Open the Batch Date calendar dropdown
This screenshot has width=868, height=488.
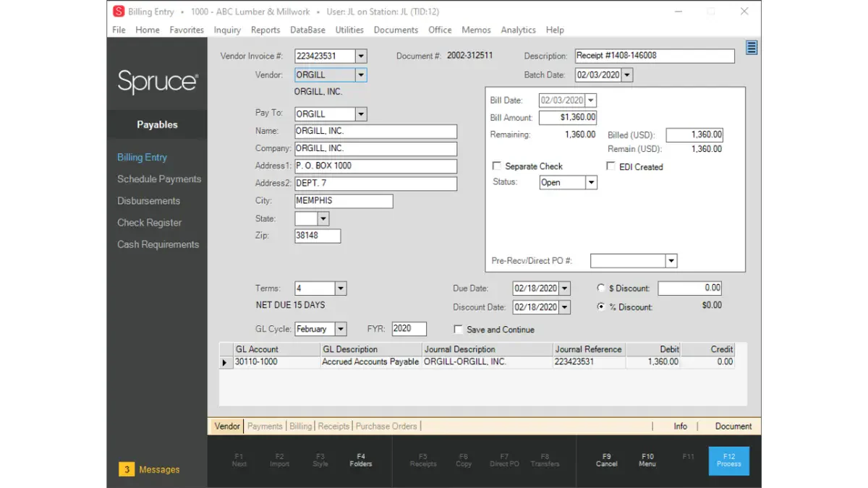point(627,75)
